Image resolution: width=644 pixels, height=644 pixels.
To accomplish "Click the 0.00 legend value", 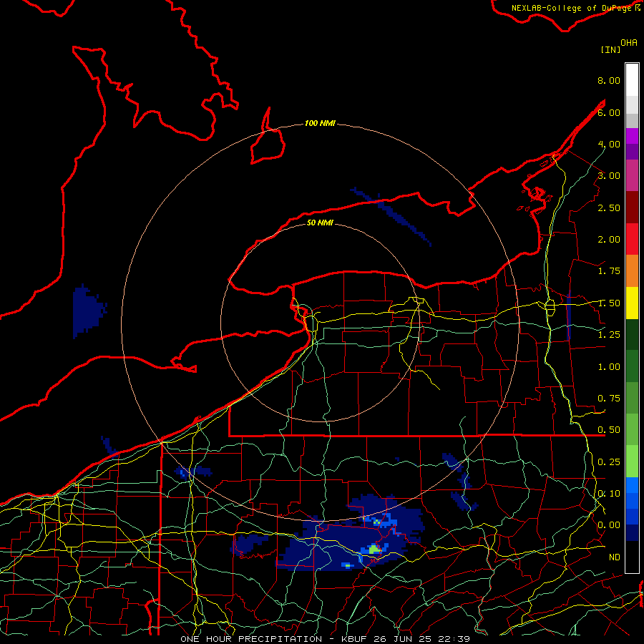I will (609, 525).
